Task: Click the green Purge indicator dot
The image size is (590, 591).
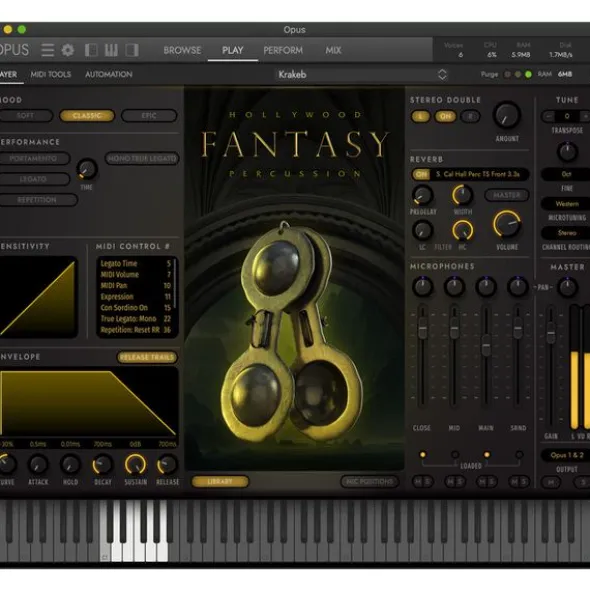Action: click(x=528, y=75)
